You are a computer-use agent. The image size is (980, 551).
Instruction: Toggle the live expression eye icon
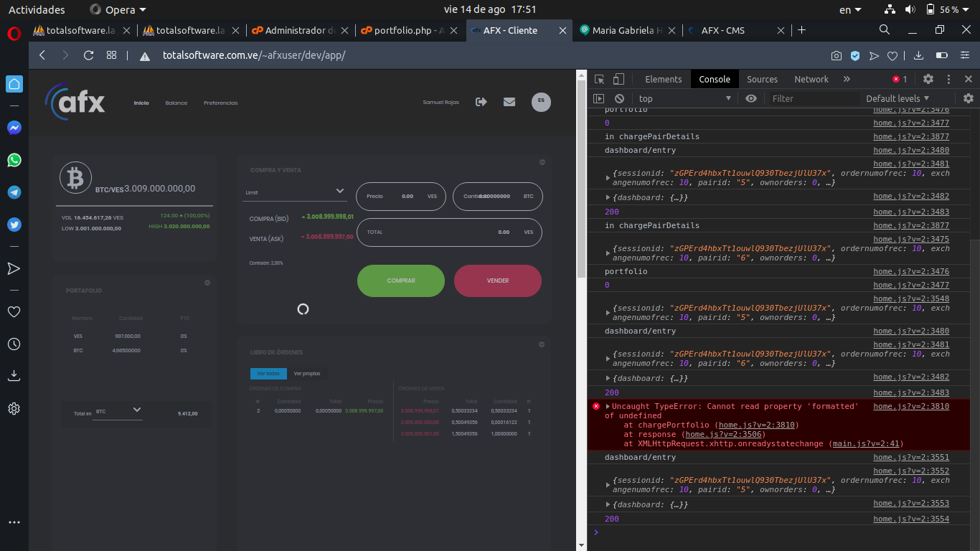coord(751,98)
